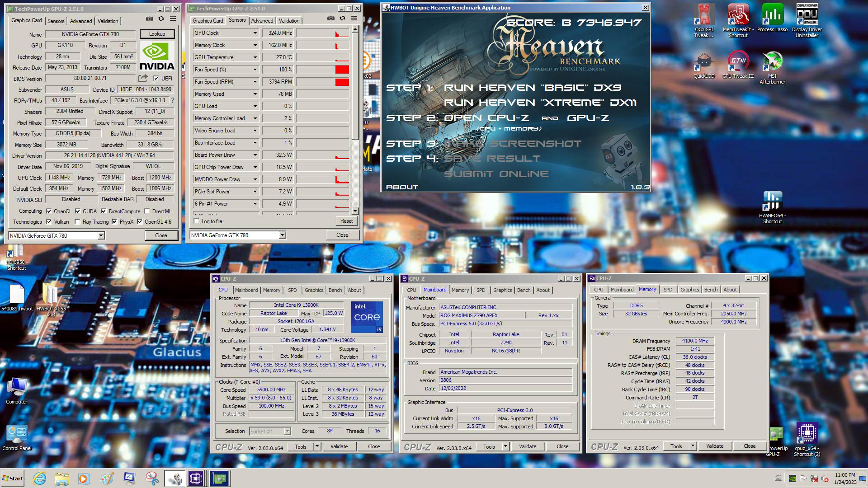
Task: Click Run Heaven Basic DX9 in HWBOT
Action: pos(533,88)
